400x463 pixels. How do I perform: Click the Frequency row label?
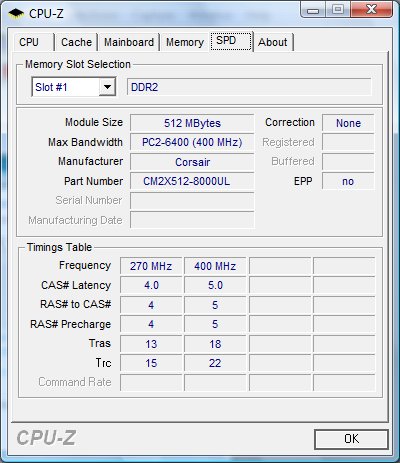pos(85,265)
